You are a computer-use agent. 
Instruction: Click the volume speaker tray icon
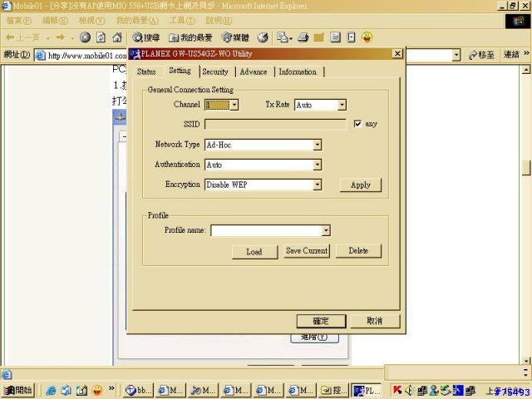tap(409, 391)
